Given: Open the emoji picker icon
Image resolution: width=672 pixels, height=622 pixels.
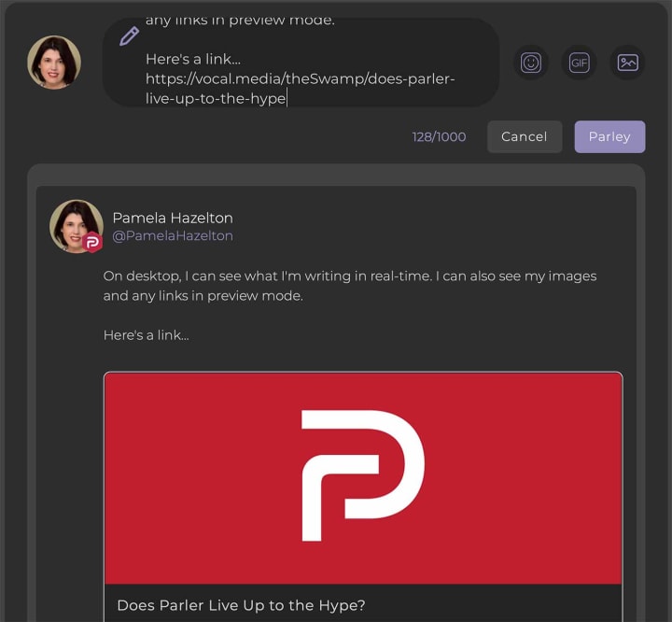Looking at the screenshot, I should coord(531,63).
